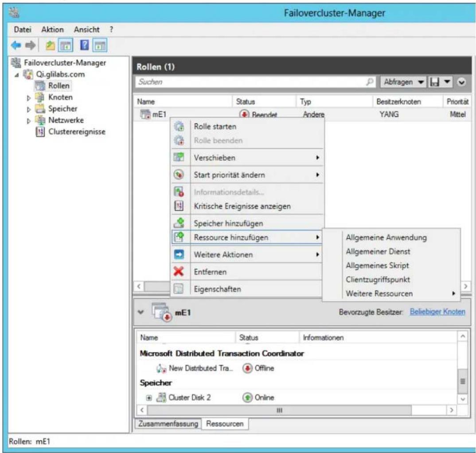Select the mE1 role row
Screen dimensions: 476x453
302,114
